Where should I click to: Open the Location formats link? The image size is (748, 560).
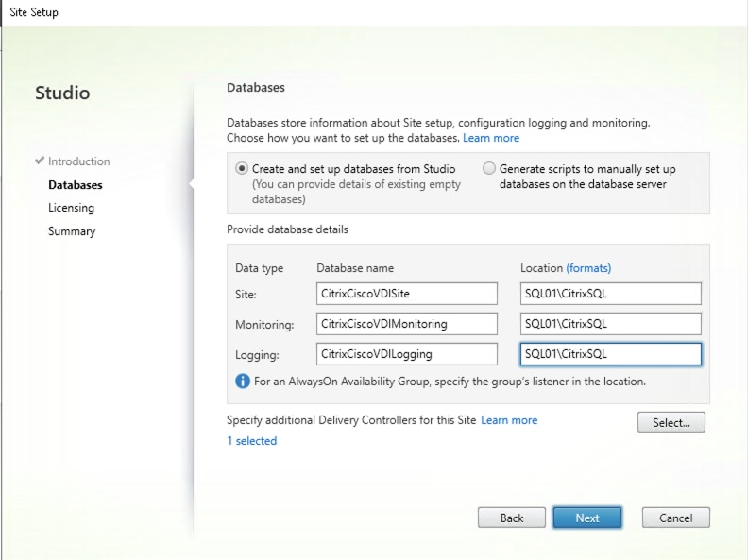(x=588, y=268)
